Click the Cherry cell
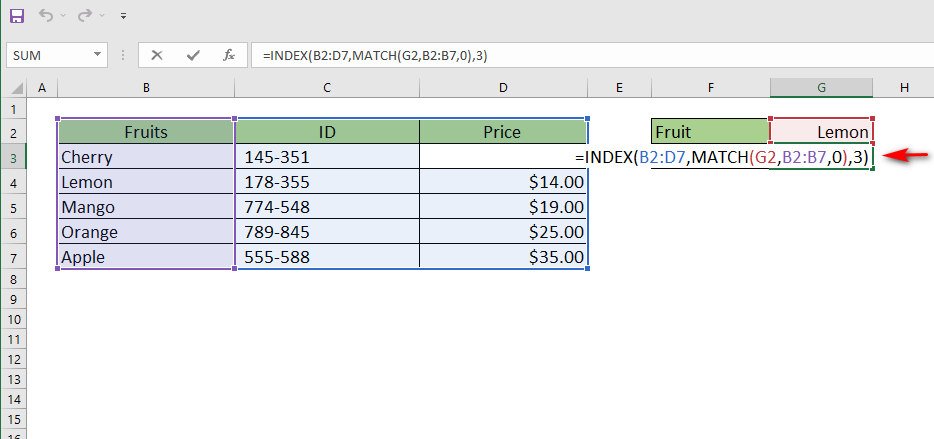 [146, 157]
